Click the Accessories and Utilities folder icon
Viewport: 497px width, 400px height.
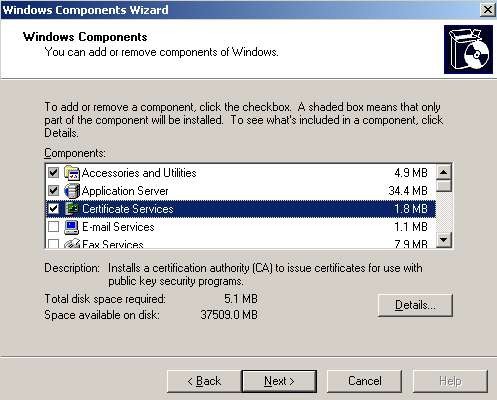72,173
